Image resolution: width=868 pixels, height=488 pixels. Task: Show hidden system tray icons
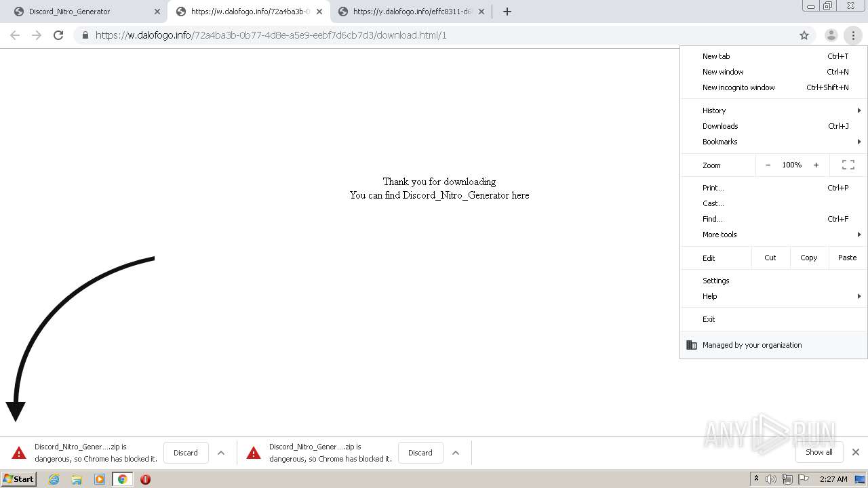tap(756, 479)
